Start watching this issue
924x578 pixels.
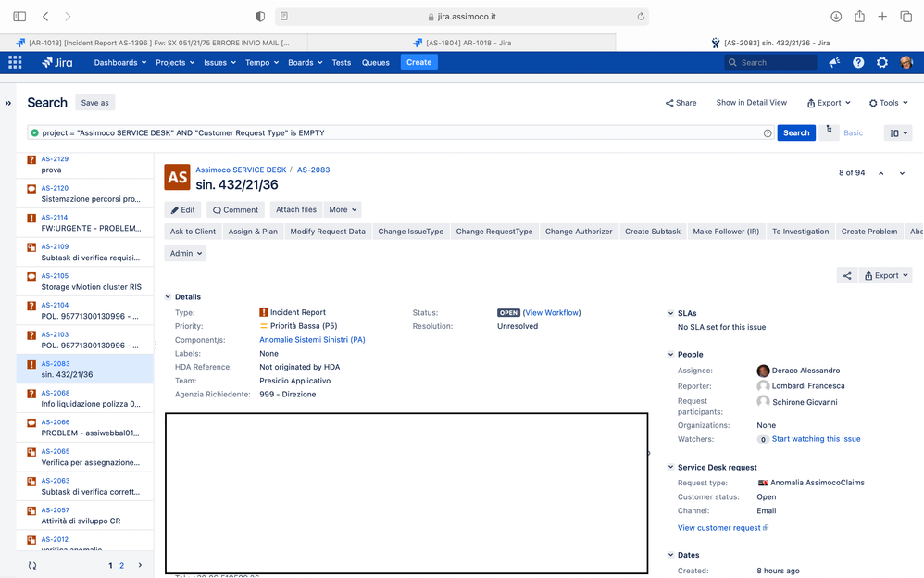pyautogui.click(x=815, y=438)
